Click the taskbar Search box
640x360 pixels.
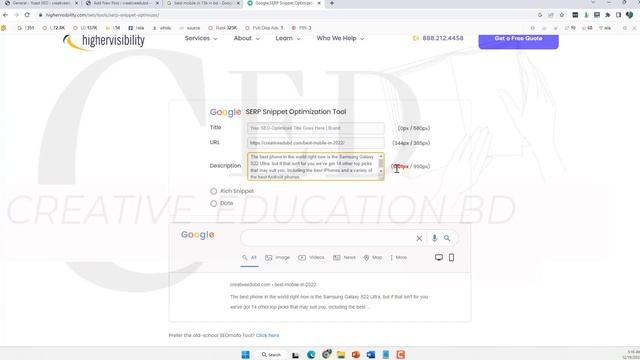(x=271, y=354)
